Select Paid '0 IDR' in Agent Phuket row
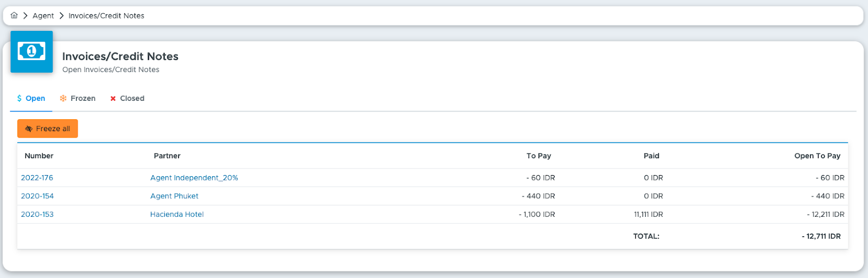This screenshot has width=868, height=278. click(653, 196)
